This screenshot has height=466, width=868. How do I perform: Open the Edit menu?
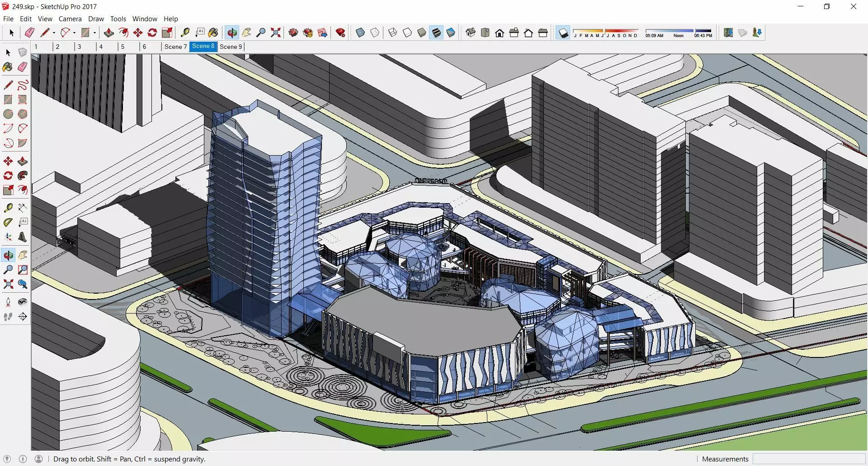26,19
